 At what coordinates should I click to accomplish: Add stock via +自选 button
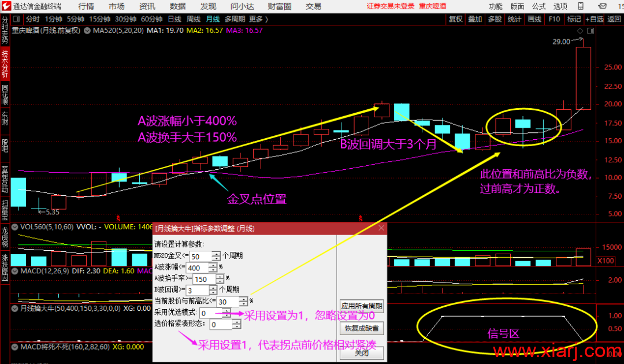tap(594, 19)
